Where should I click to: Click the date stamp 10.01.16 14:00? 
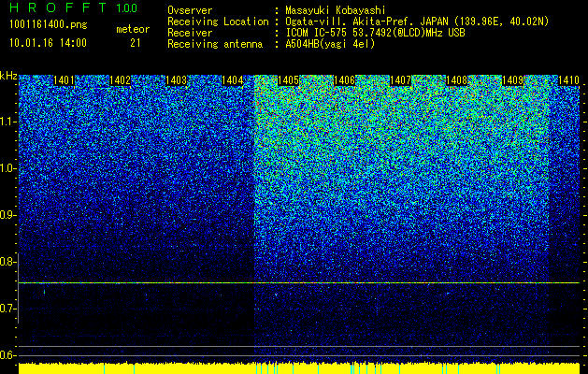(x=48, y=43)
